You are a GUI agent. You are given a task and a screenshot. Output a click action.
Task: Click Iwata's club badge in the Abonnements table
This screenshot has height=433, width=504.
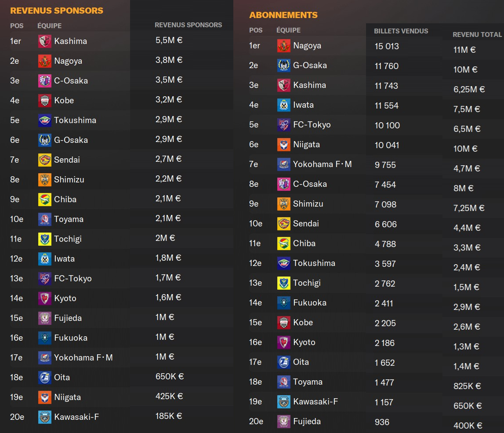click(284, 105)
